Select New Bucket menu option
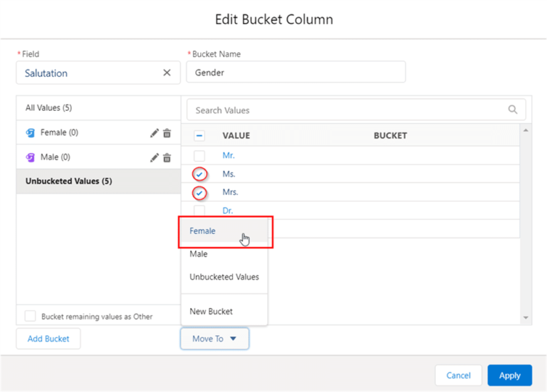Screen dimensions: 547x392 [x=224, y=311]
